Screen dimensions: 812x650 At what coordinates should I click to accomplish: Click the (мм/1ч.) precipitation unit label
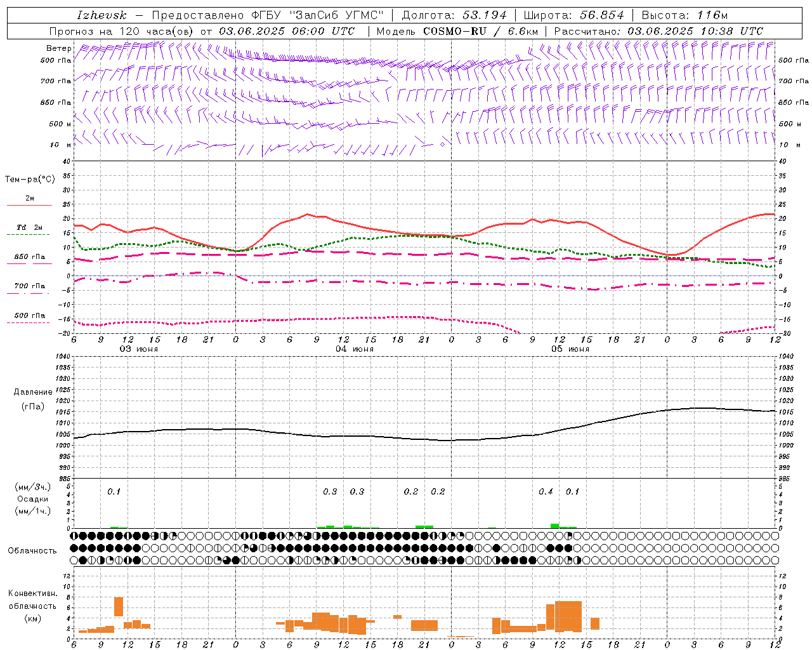point(33,510)
